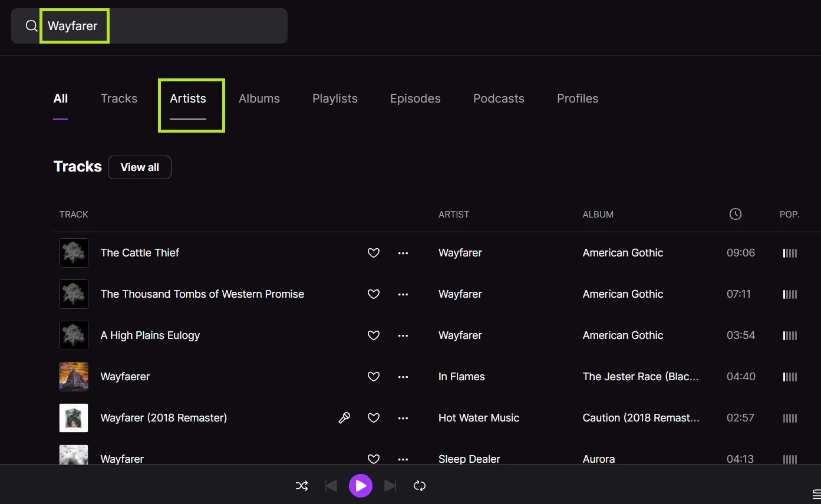The width and height of the screenshot is (821, 504).
Task: Open options menu for The Thousand Tombs
Action: (403, 294)
